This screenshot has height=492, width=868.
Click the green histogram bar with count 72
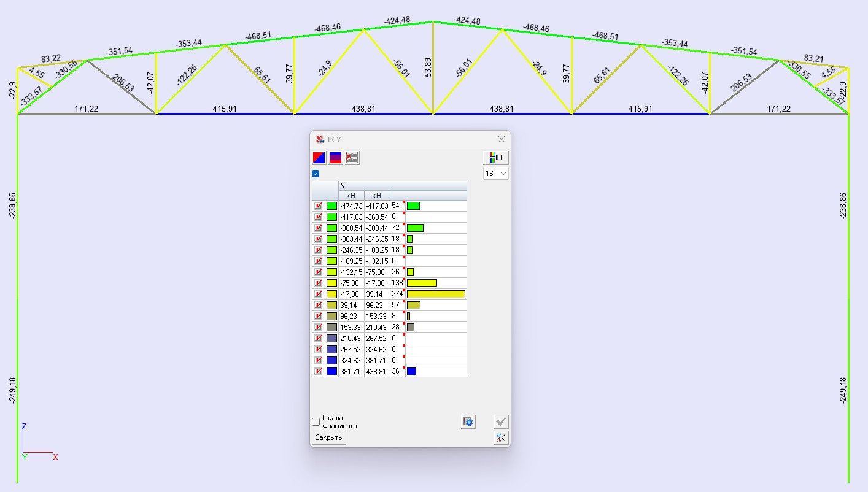point(415,228)
